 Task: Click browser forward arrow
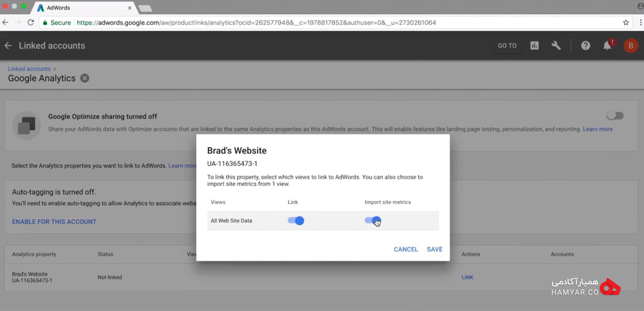tap(18, 22)
